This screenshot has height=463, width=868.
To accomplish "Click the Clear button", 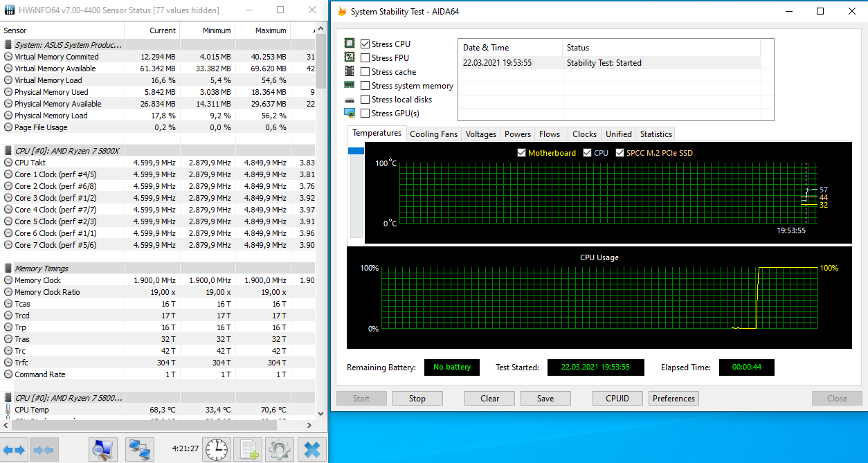I will pyautogui.click(x=490, y=399).
